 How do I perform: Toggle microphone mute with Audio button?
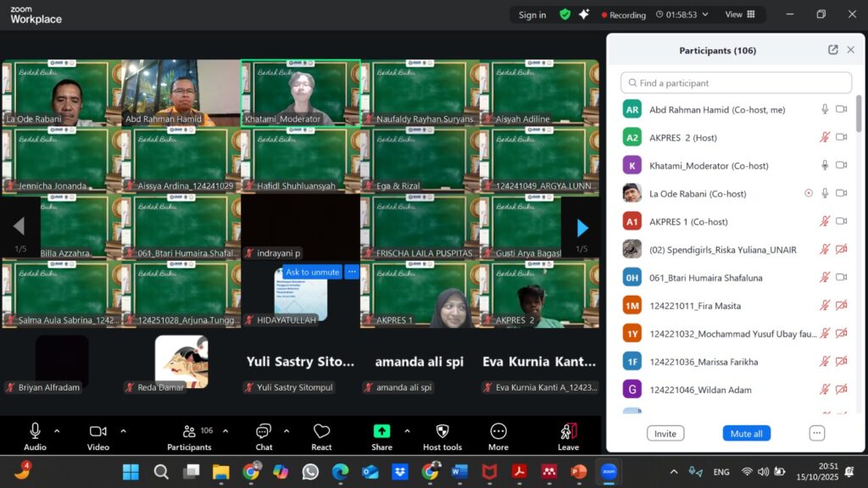pyautogui.click(x=35, y=437)
